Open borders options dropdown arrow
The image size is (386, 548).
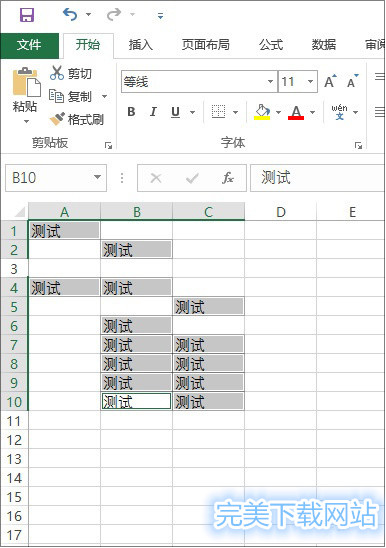pyautogui.click(x=235, y=112)
